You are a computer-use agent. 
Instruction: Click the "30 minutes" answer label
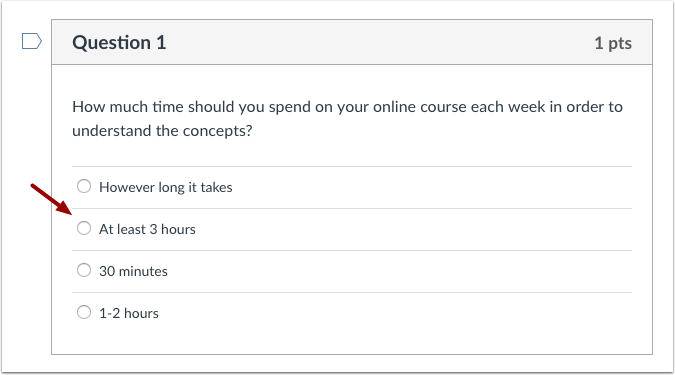click(x=133, y=271)
